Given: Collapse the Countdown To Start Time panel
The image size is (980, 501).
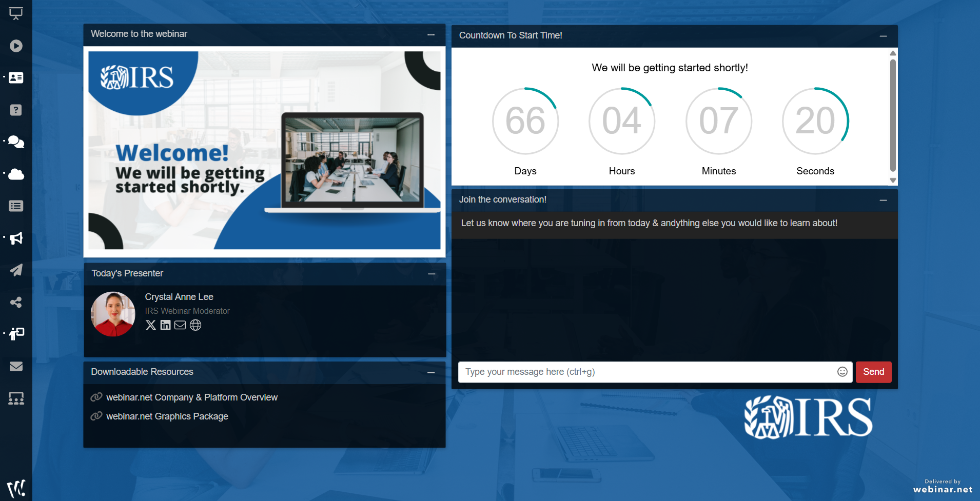Looking at the screenshot, I should point(884,36).
